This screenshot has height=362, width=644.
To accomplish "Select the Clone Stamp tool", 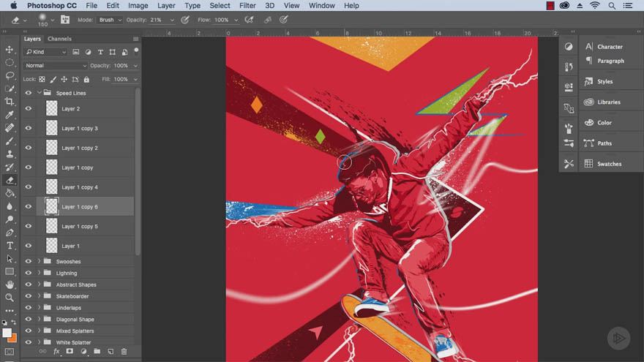I will pyautogui.click(x=10, y=154).
